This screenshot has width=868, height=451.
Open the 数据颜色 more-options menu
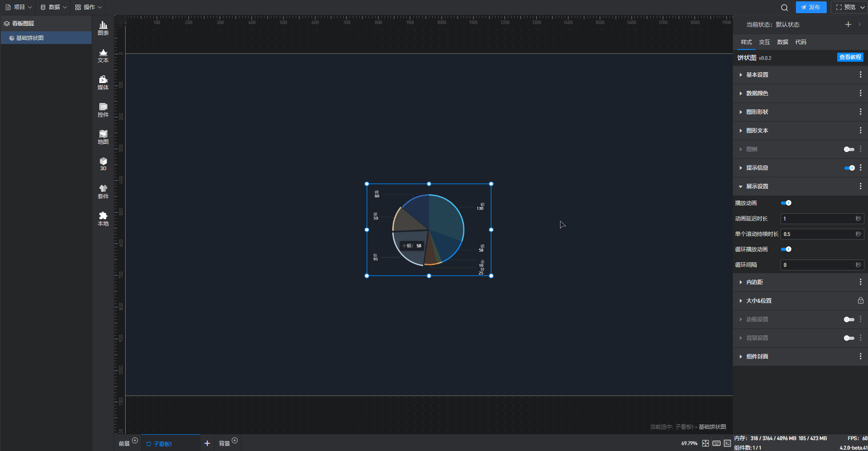pos(860,93)
